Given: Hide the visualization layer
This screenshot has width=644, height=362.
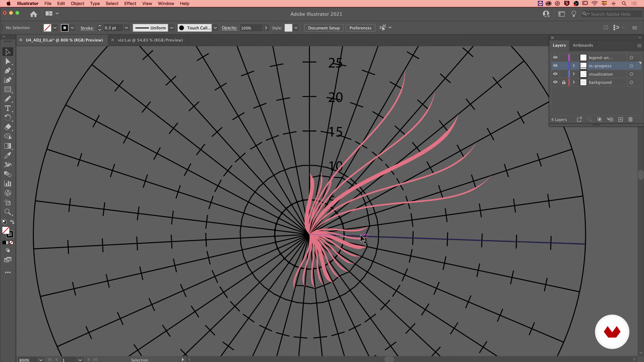Looking at the screenshot, I should [x=555, y=74].
